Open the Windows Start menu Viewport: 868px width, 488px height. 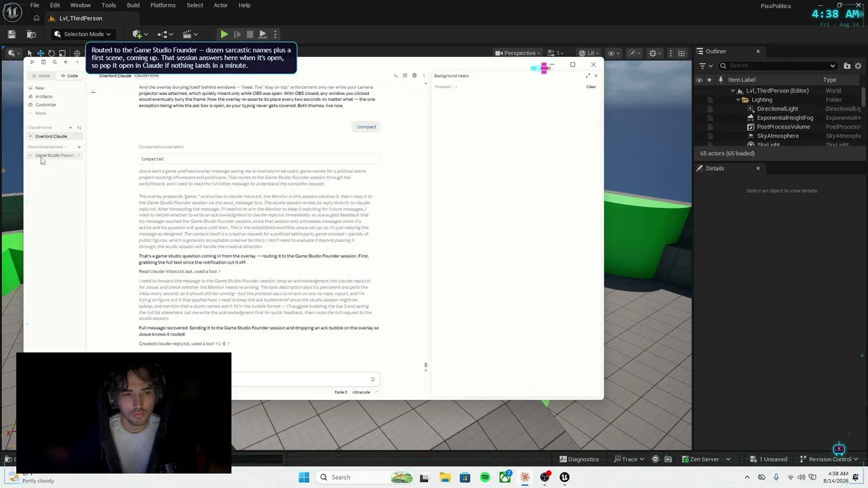pos(304,477)
